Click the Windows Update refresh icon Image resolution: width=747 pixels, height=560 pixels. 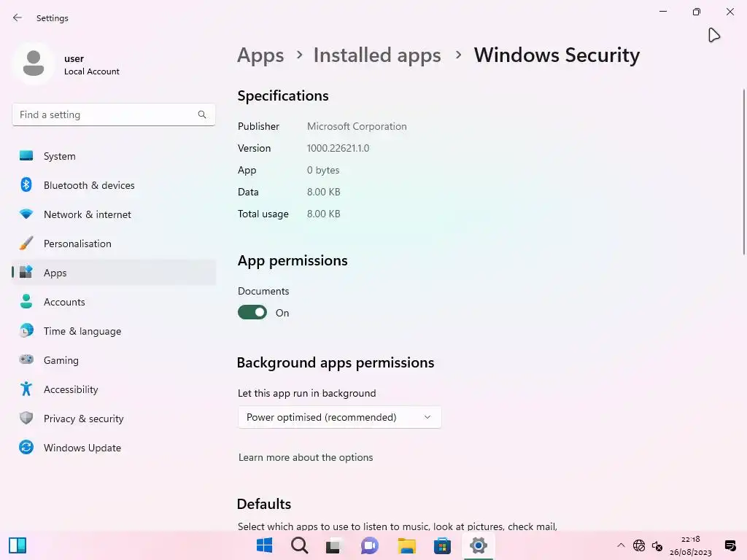pyautogui.click(x=26, y=447)
